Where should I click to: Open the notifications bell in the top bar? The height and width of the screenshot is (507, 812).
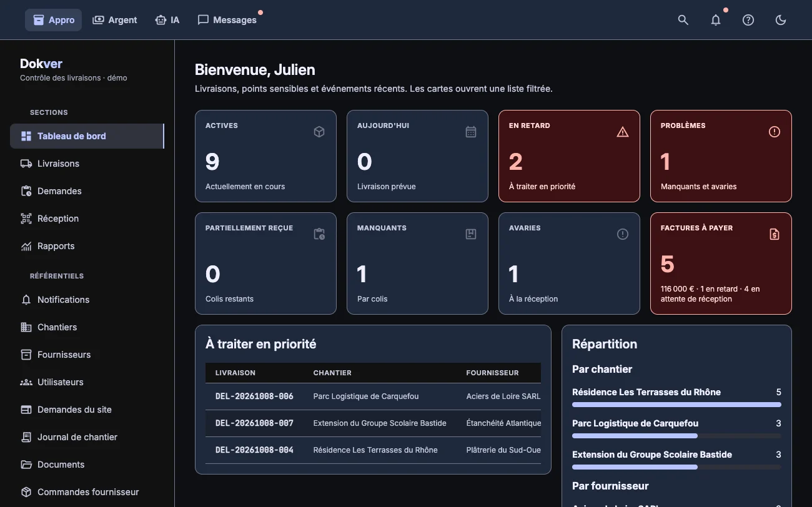coord(716,20)
